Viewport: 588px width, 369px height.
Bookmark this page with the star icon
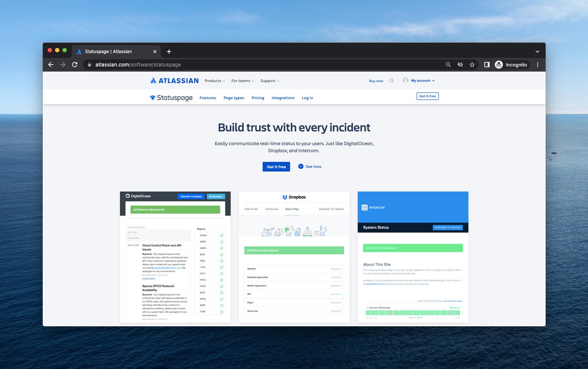point(472,65)
